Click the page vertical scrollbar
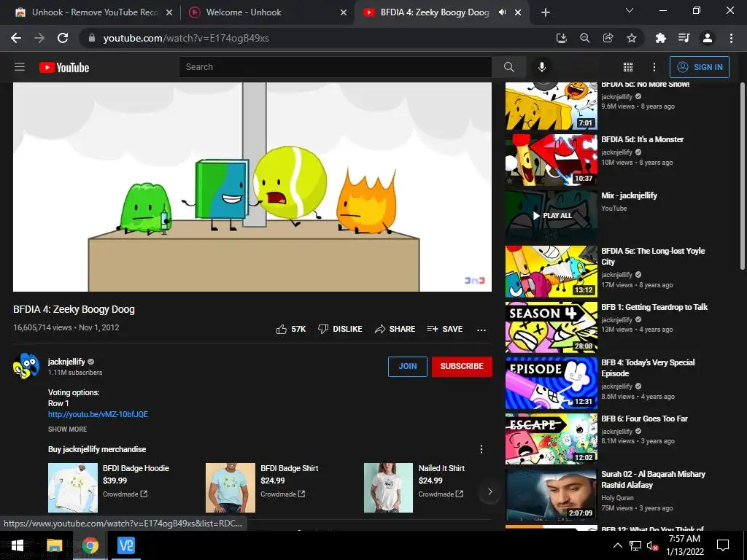The width and height of the screenshot is (747, 560). point(742,176)
